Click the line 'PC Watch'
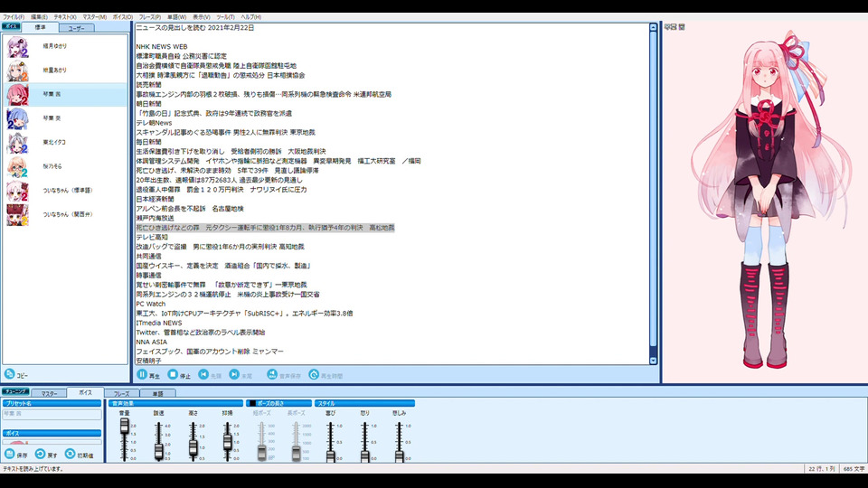Image resolution: width=868 pixels, height=488 pixels. [x=151, y=304]
